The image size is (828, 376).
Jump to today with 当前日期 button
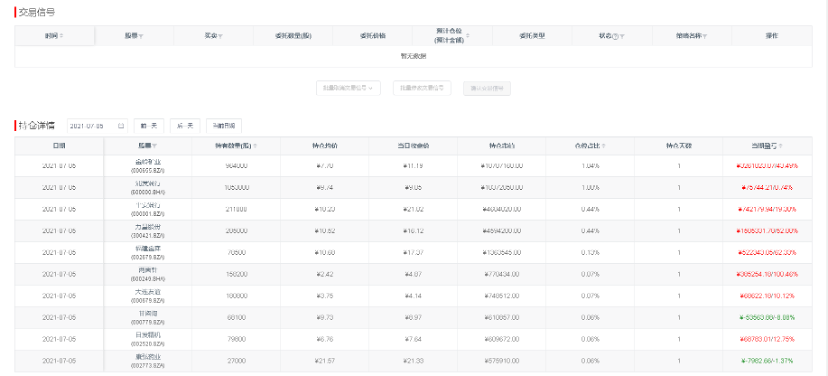tap(224, 126)
